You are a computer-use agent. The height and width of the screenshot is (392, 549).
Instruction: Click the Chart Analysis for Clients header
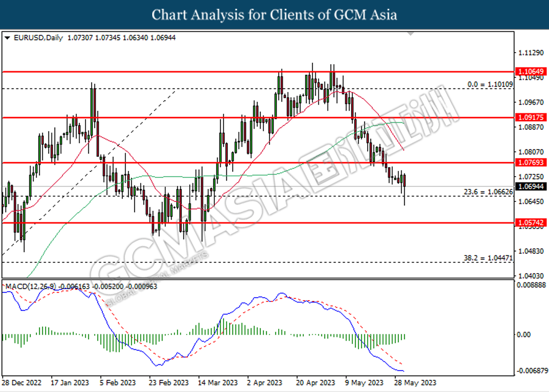[x=274, y=15]
